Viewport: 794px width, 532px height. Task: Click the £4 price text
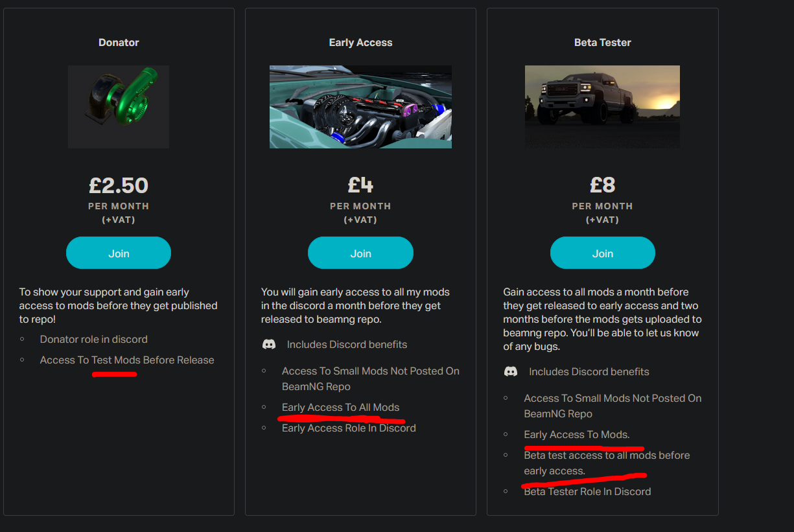360,187
